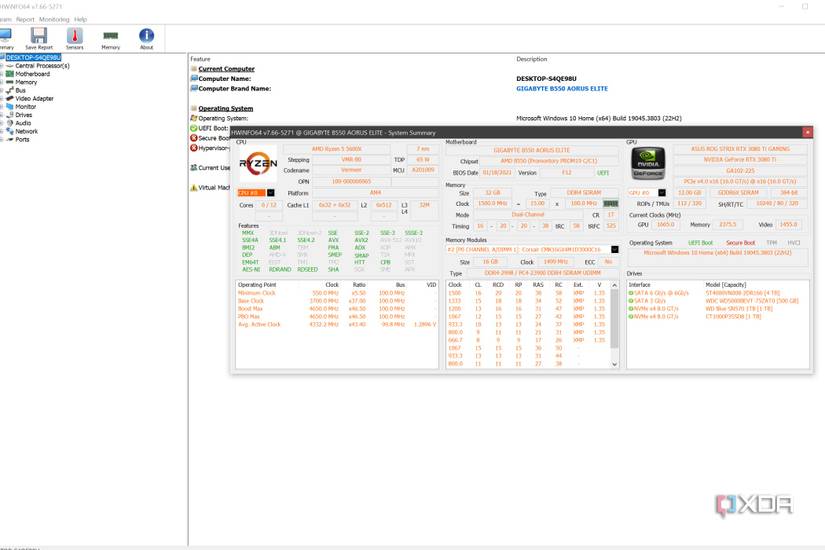Click the NVIDIA GeForce logo in System Summary
This screenshot has height=550, width=825.
[x=648, y=163]
